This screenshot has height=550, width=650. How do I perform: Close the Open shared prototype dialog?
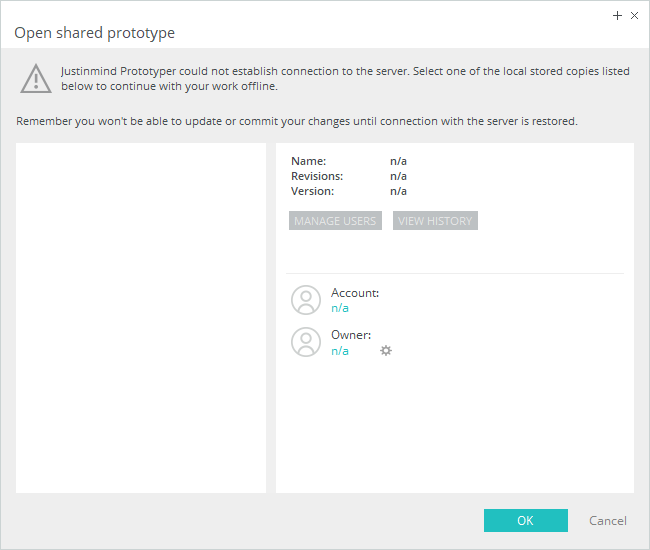point(634,16)
